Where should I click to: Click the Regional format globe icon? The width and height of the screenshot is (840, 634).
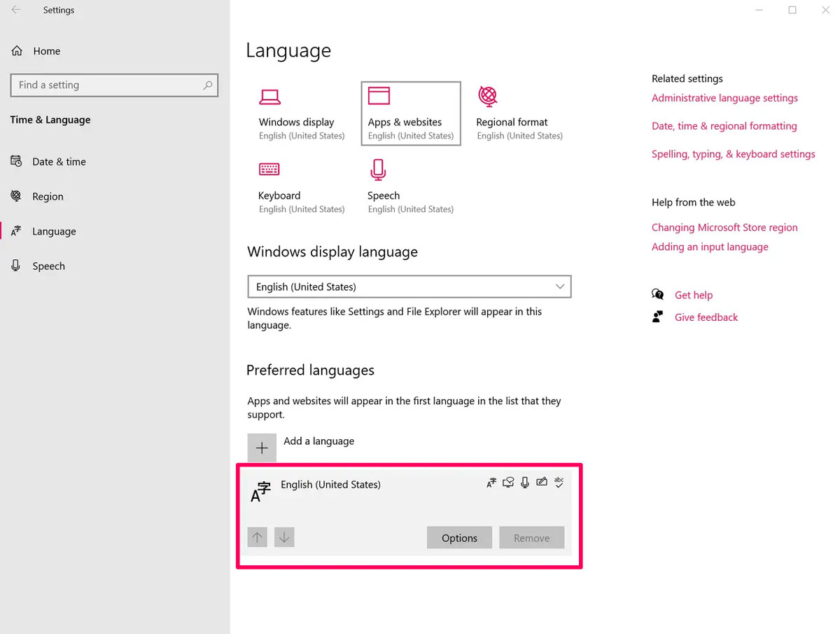[488, 96]
